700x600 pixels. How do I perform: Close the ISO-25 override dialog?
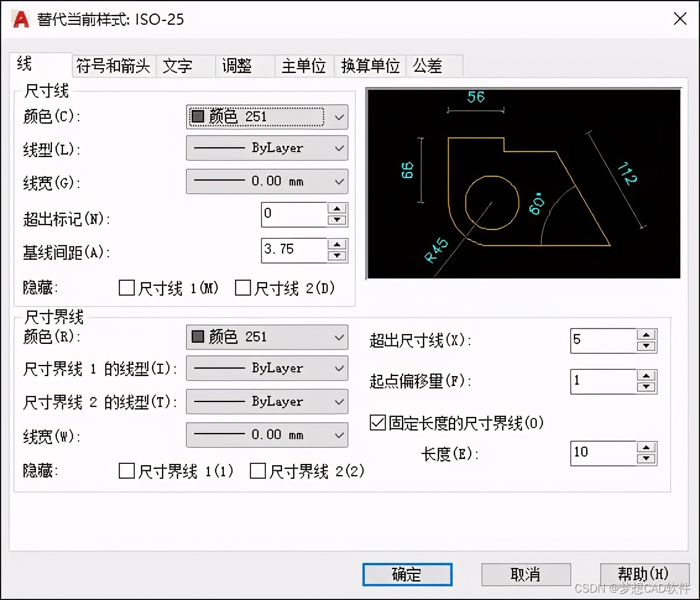(680, 19)
